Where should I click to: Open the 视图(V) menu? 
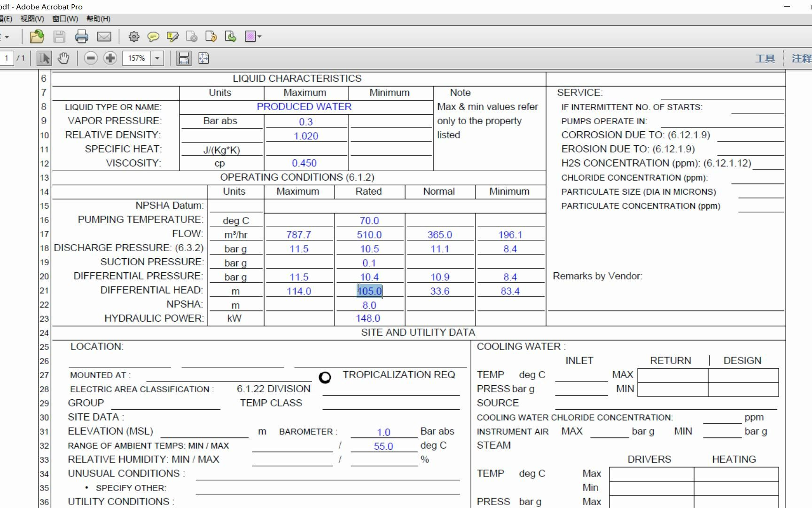(32, 19)
